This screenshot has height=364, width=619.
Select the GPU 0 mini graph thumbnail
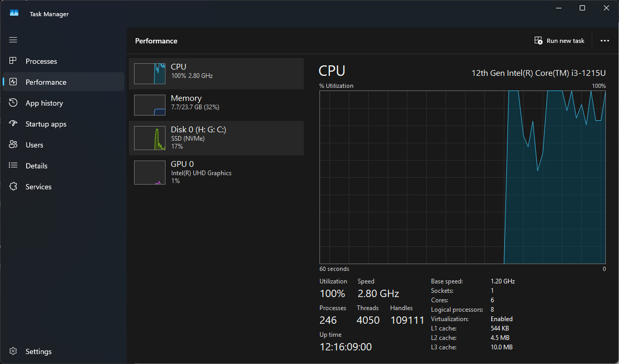coord(150,173)
